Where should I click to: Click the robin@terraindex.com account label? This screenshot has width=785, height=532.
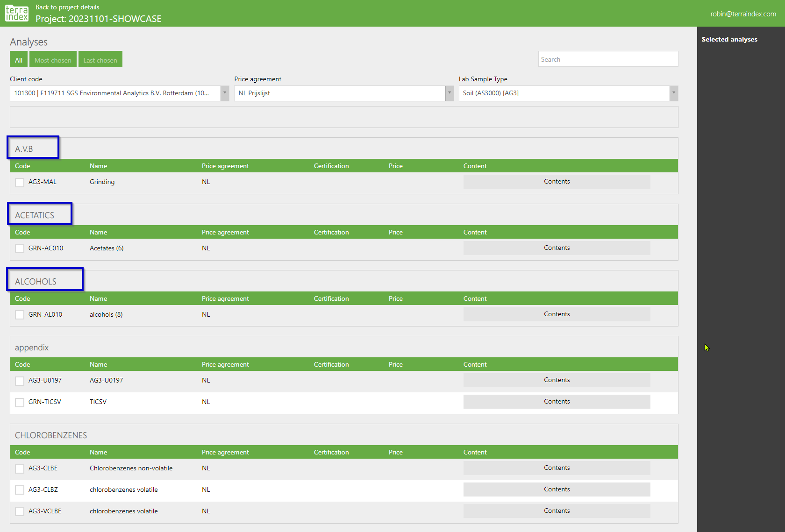(x=743, y=14)
